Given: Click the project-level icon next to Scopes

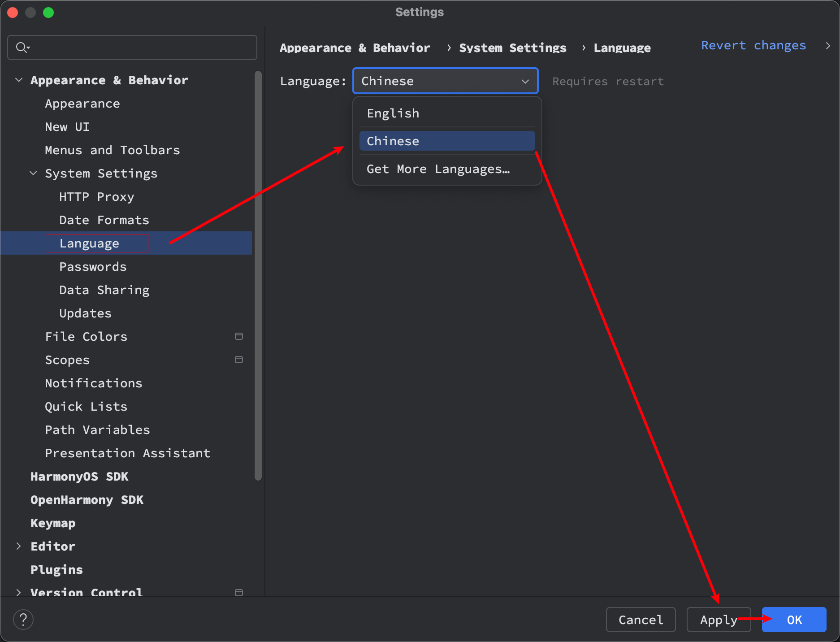Looking at the screenshot, I should tap(239, 360).
